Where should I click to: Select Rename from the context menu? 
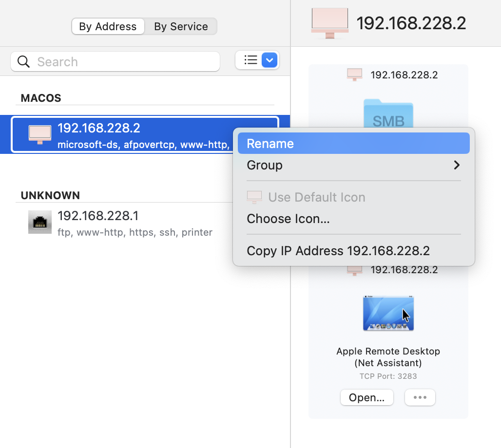270,143
